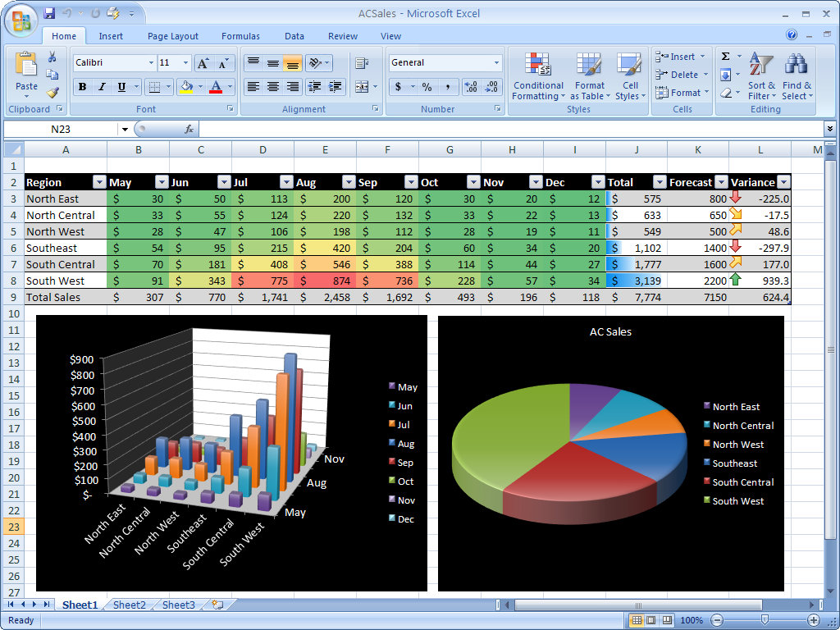Switch to Sheet3 tab

178,605
